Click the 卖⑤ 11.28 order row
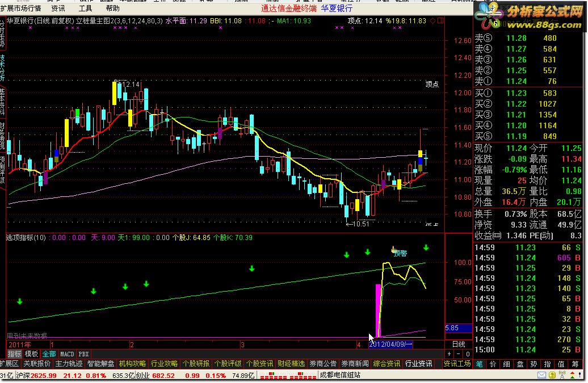The height and width of the screenshot is (383, 588). coord(528,38)
